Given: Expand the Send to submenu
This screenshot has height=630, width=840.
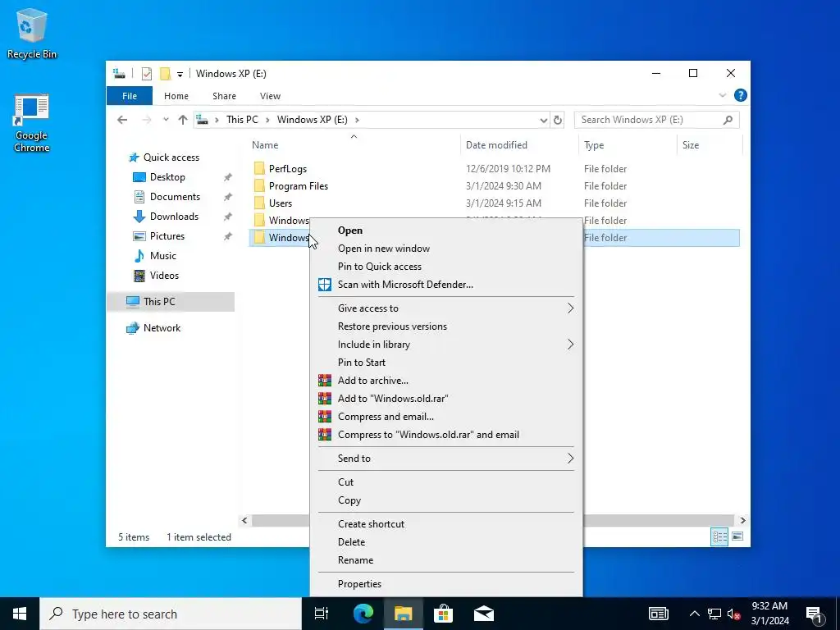Looking at the screenshot, I should (x=445, y=458).
